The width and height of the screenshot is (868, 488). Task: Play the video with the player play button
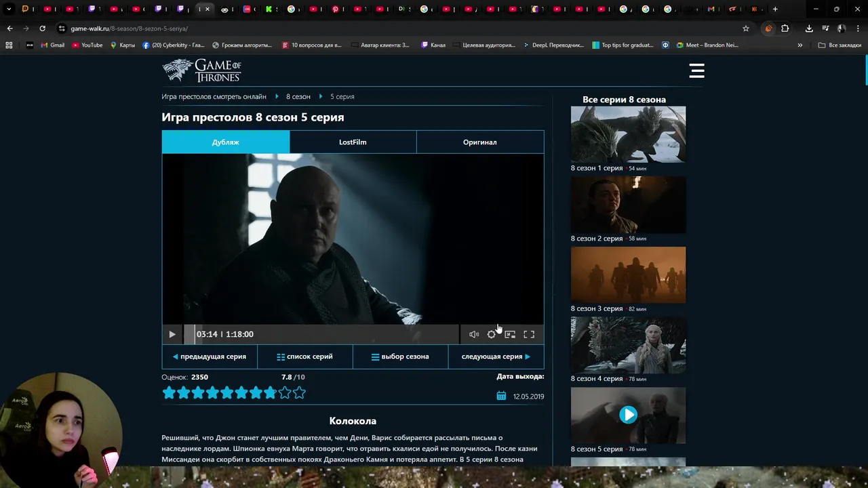click(172, 334)
